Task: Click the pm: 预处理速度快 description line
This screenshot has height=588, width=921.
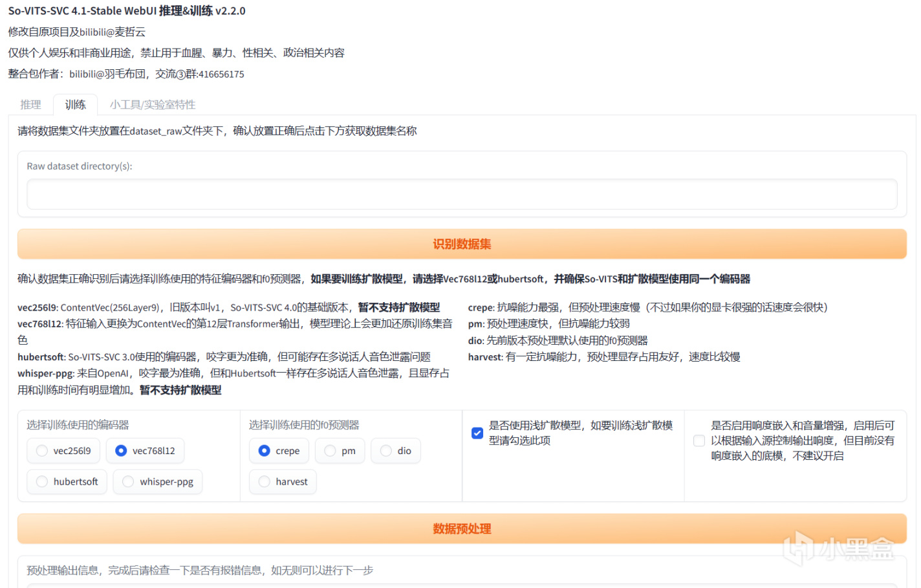Action: click(x=548, y=323)
